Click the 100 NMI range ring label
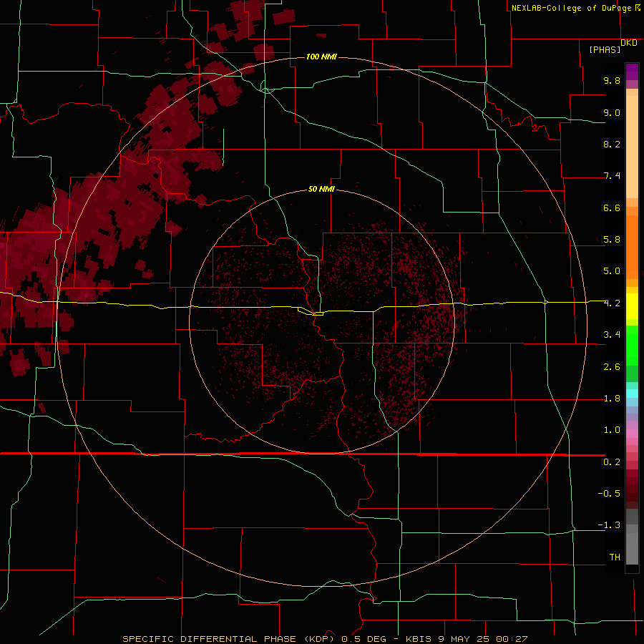 click(321, 57)
